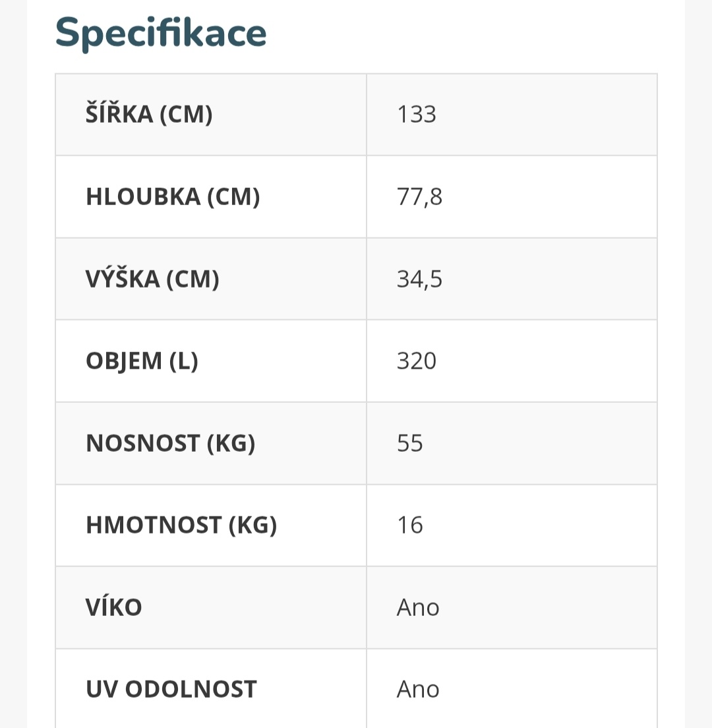Viewport: 712px width, 728px height.
Task: Click the word OBJEM in the table
Action: (123, 361)
